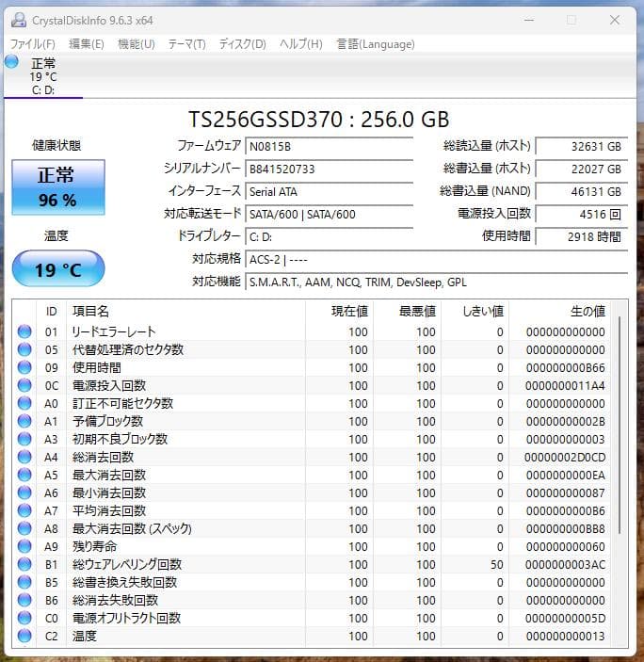
Task: Click raw value 000000000B66 of 使用時間
Action: click(565, 368)
